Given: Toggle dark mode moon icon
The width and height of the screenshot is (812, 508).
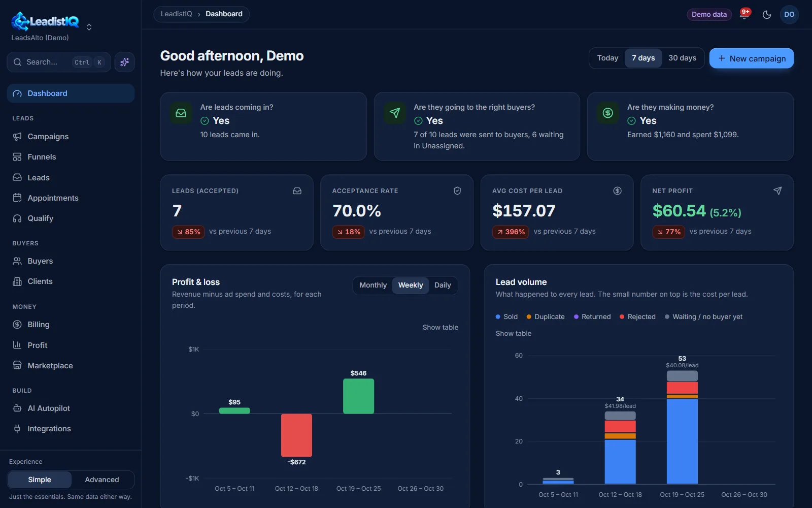Looking at the screenshot, I should (767, 14).
